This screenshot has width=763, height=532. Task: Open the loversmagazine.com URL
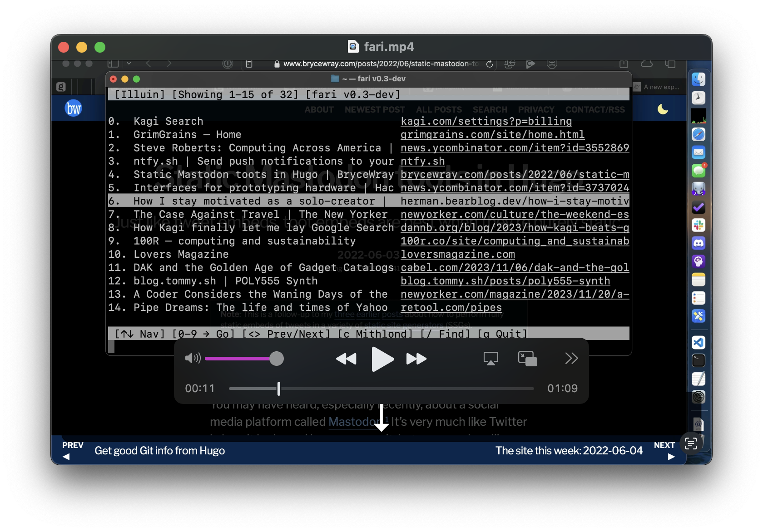[x=458, y=254]
